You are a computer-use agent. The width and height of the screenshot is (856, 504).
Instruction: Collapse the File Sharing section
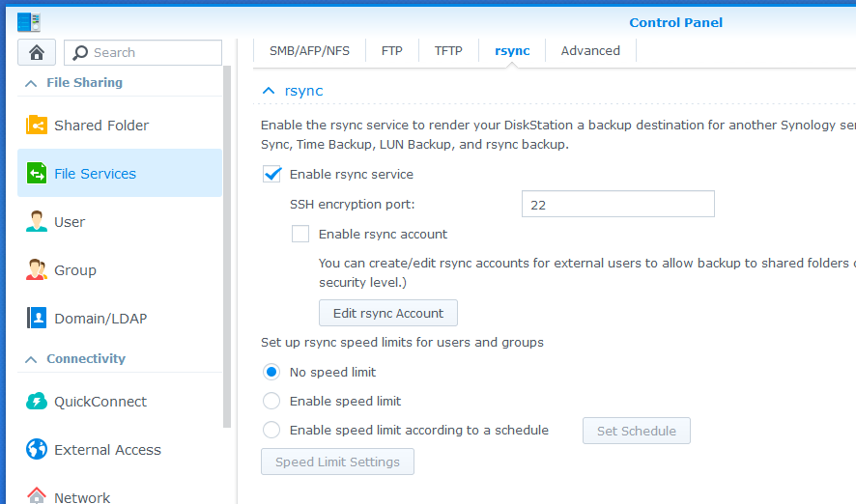point(31,83)
